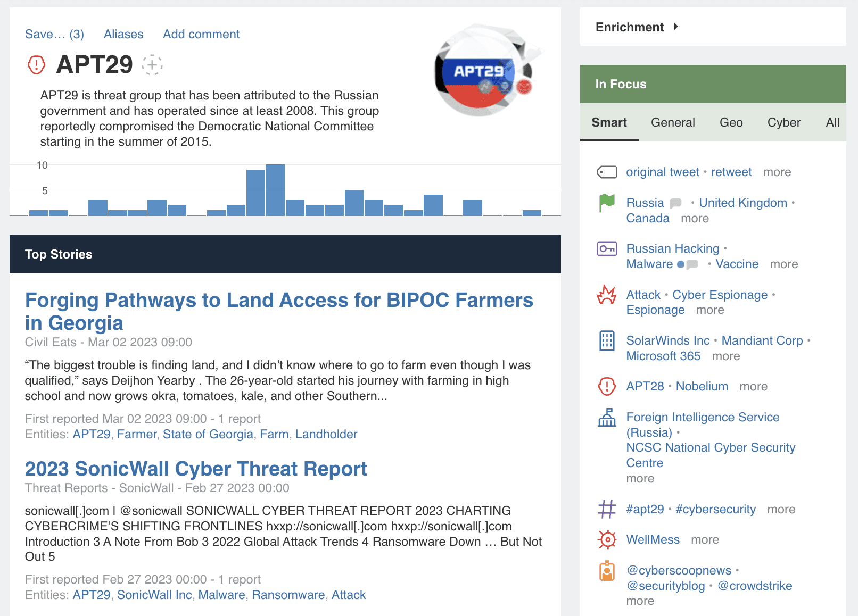Click the Top Stories section header

[285, 254]
